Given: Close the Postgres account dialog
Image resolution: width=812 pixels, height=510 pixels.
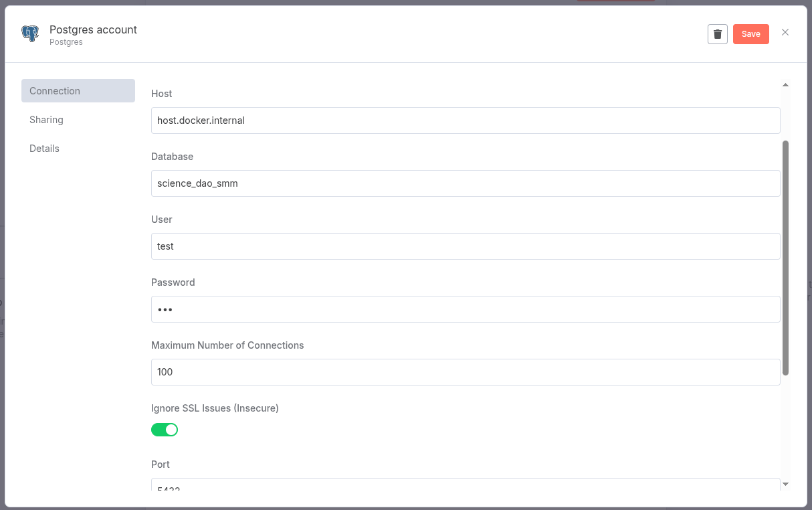Looking at the screenshot, I should pos(785,33).
